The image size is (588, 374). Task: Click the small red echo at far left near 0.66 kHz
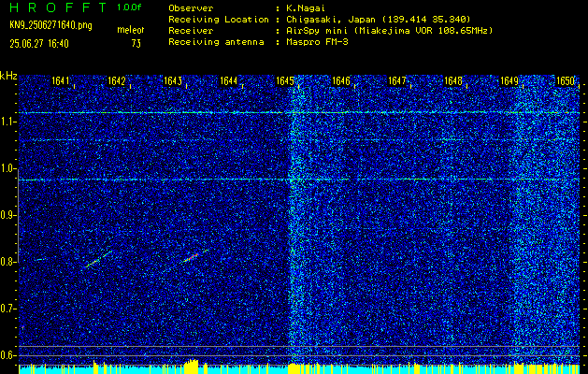point(22,328)
